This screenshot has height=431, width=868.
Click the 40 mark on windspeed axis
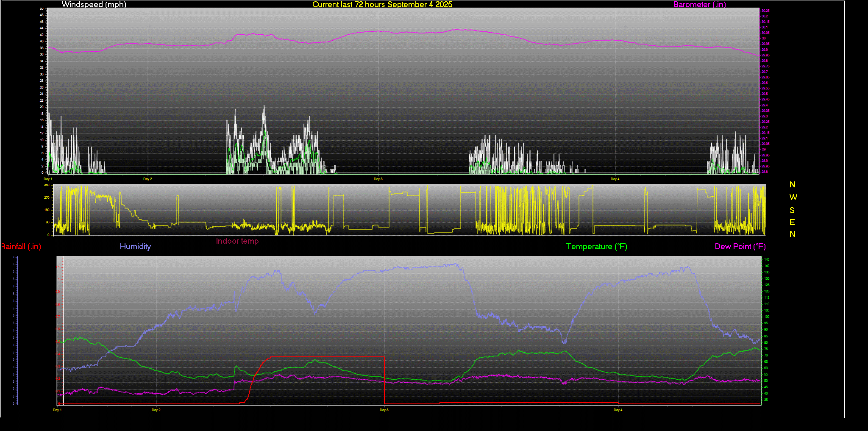pyautogui.click(x=42, y=41)
